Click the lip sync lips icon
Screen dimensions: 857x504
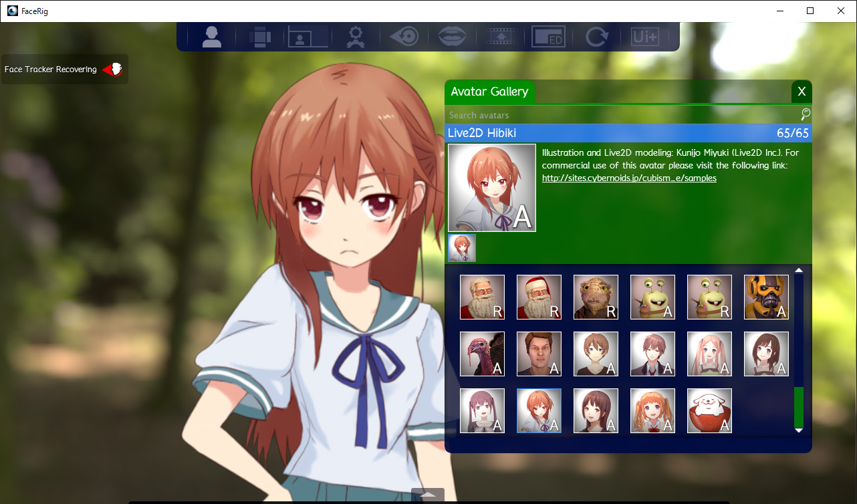(452, 37)
